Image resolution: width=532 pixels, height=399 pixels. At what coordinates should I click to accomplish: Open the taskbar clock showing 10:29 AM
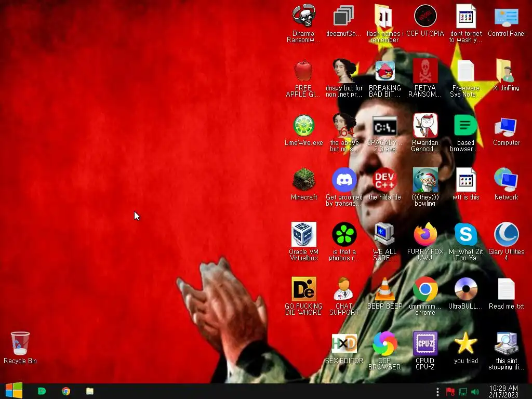coord(503,392)
